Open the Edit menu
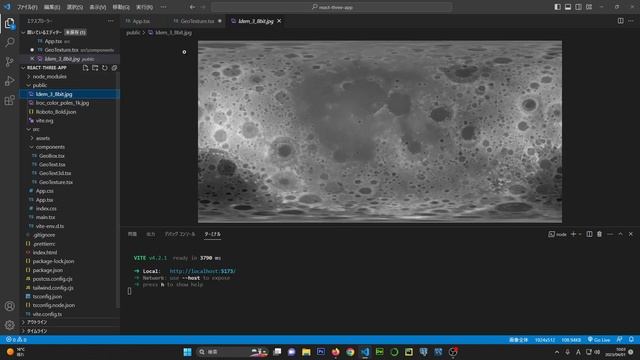This screenshot has width=640, height=360. [51, 7]
